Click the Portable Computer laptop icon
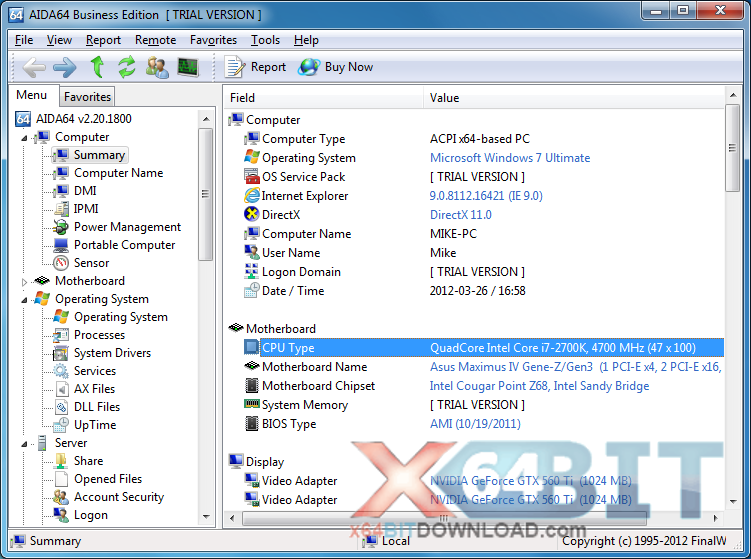Viewport: 751px width, 559px height. tap(61, 245)
